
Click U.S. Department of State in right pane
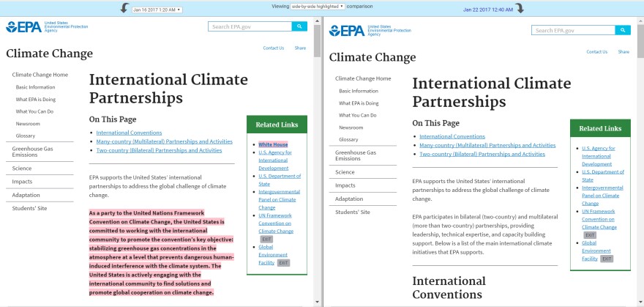tap(603, 176)
